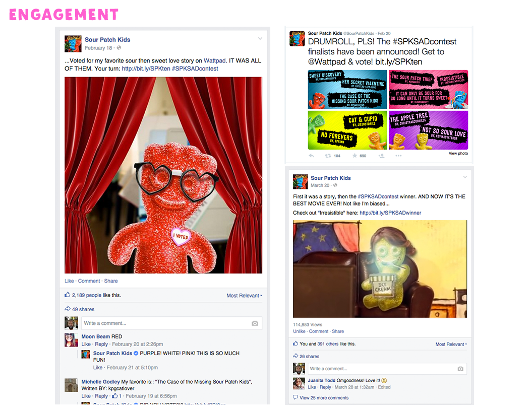
Task: Click the follow person icon on tweet
Action: [x=382, y=156]
